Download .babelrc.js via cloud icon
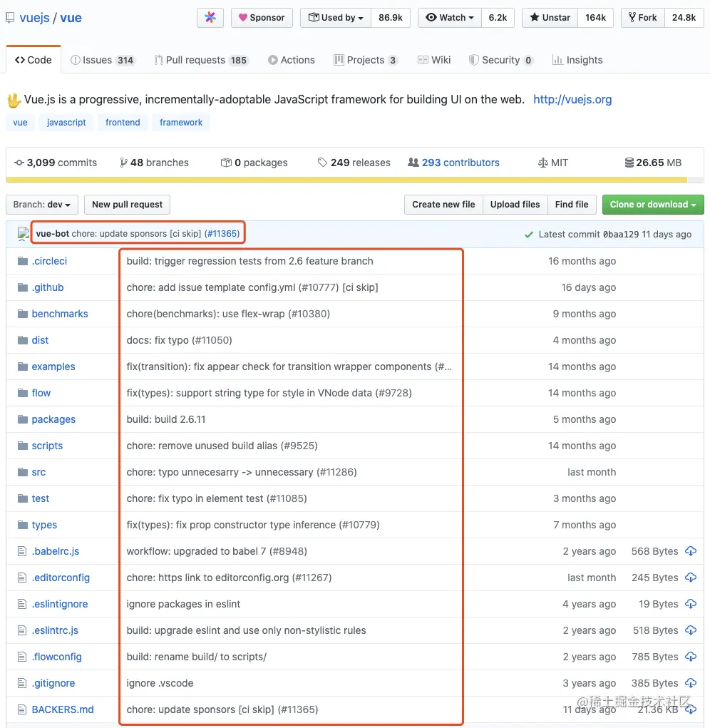The height and width of the screenshot is (728, 710). pos(691,551)
